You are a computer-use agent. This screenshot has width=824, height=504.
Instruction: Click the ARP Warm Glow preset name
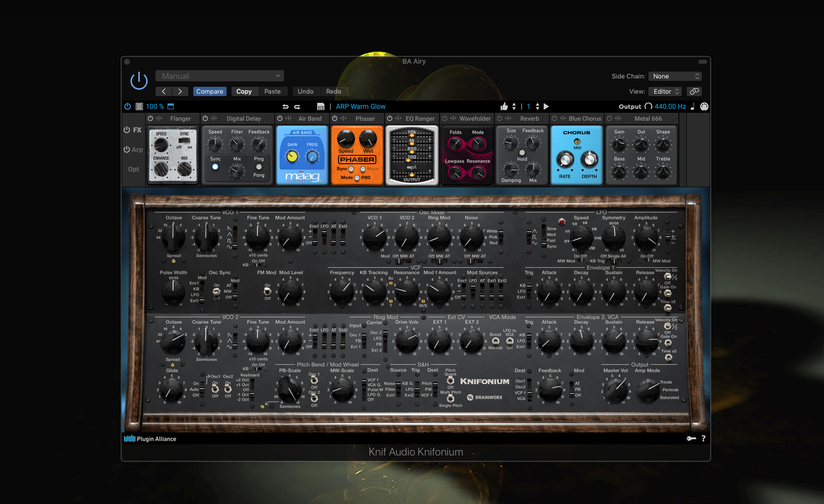pyautogui.click(x=360, y=106)
